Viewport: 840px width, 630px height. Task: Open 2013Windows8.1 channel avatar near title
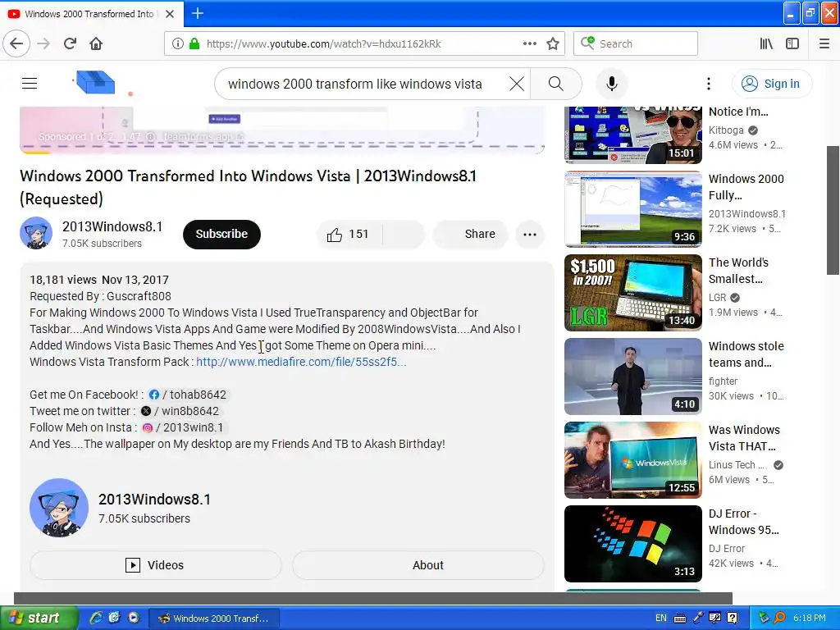(x=36, y=233)
